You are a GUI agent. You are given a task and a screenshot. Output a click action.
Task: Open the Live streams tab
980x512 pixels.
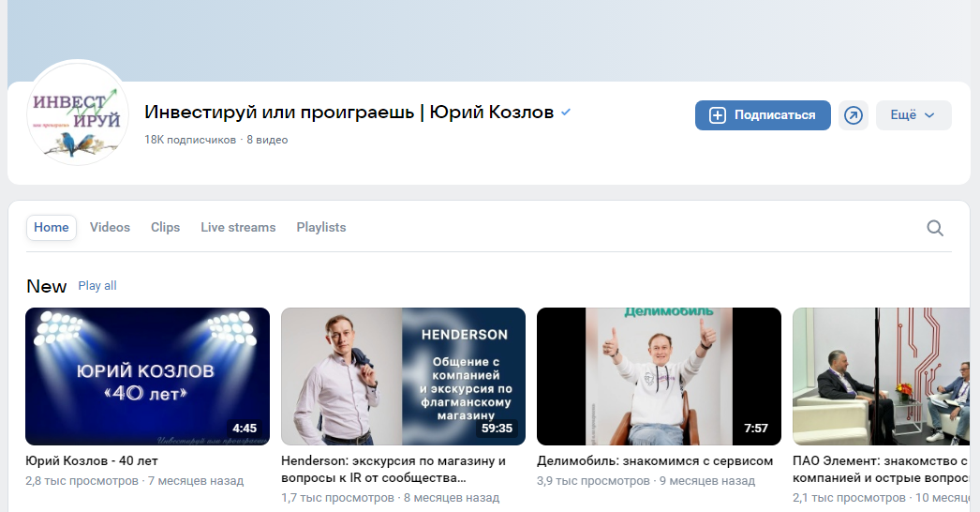(x=238, y=227)
